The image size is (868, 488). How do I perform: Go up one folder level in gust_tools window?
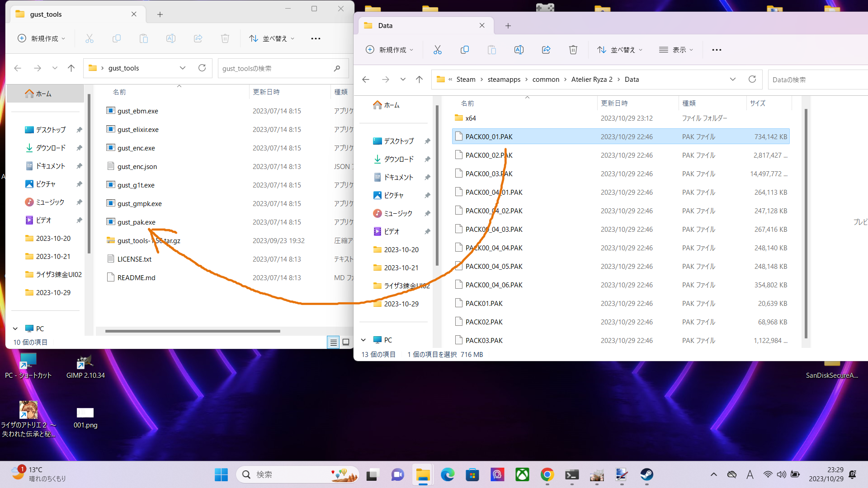pyautogui.click(x=71, y=68)
